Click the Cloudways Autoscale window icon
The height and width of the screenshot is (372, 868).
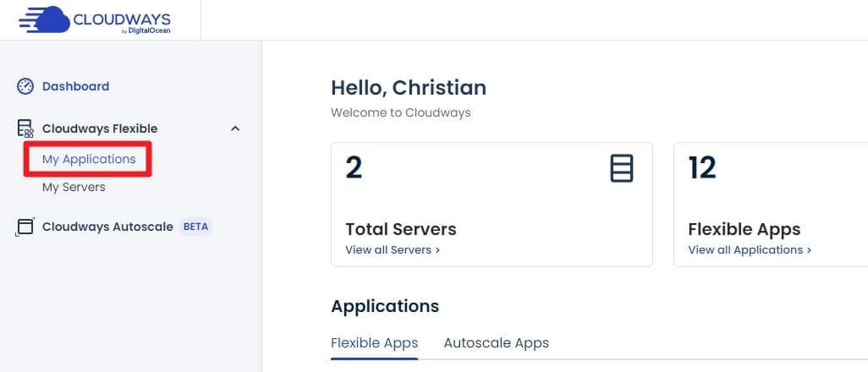click(25, 227)
